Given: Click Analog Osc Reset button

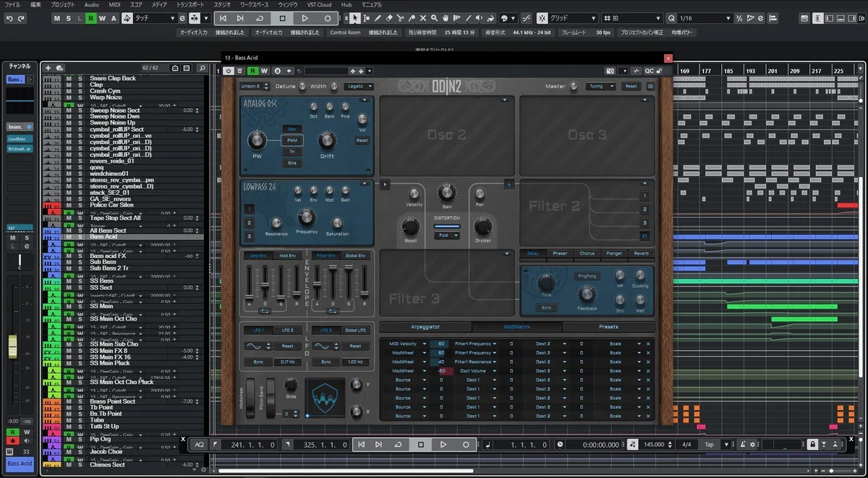Looking at the screenshot, I should coord(362,140).
